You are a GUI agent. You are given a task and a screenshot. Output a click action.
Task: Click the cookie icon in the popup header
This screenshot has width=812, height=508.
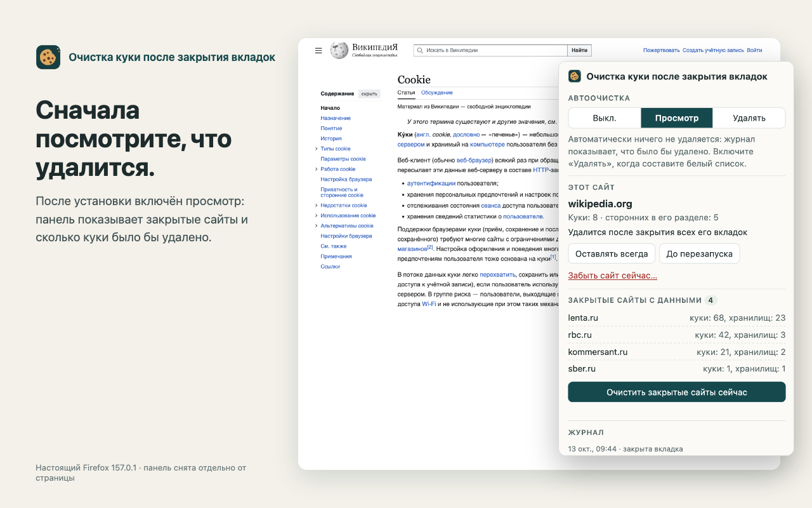575,76
